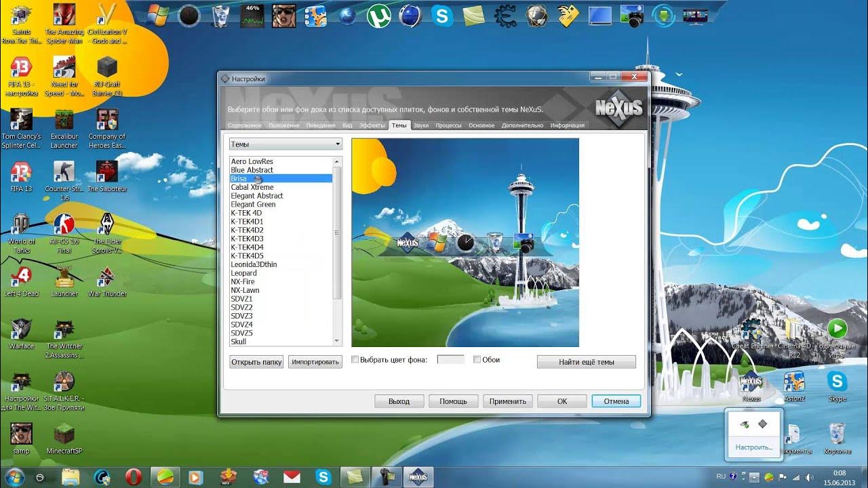Click the yellow price tag icon in dock
Image resolution: width=868 pixels, height=488 pixels.
coord(568,16)
